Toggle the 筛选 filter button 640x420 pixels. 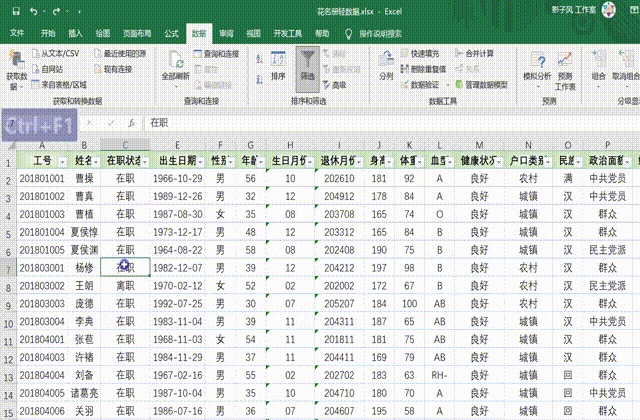307,69
